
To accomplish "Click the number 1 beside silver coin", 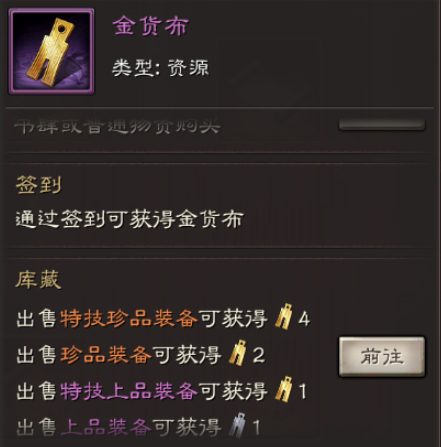I will 256,427.
